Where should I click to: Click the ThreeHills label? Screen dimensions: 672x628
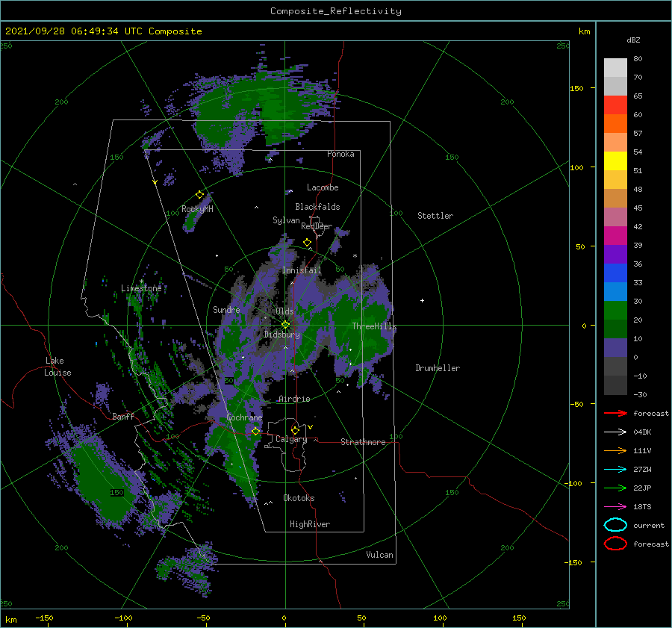click(374, 326)
